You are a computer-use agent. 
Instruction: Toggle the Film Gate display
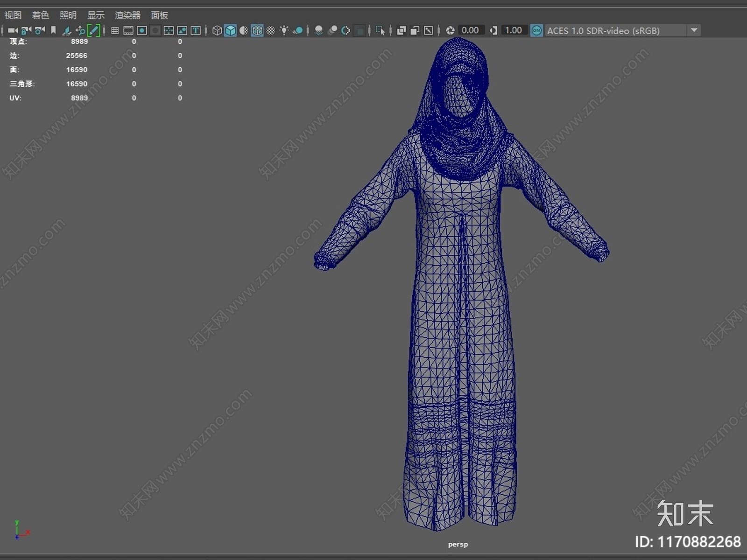[x=128, y=30]
